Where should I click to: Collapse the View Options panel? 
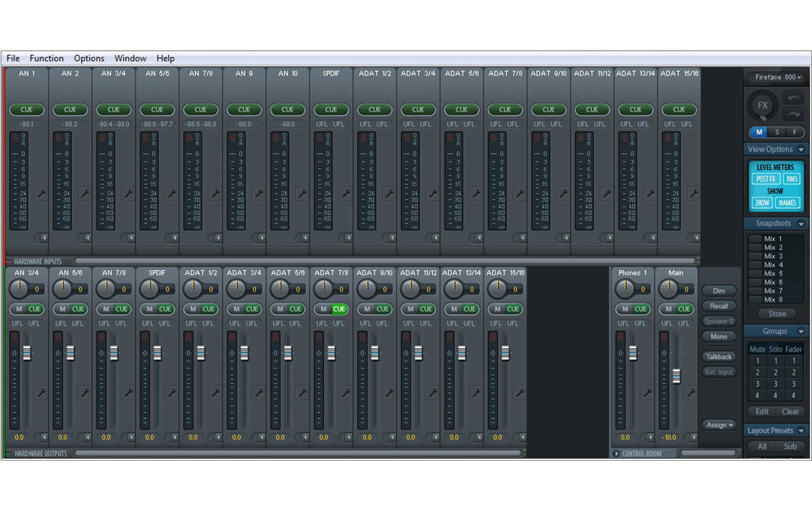pyautogui.click(x=801, y=149)
